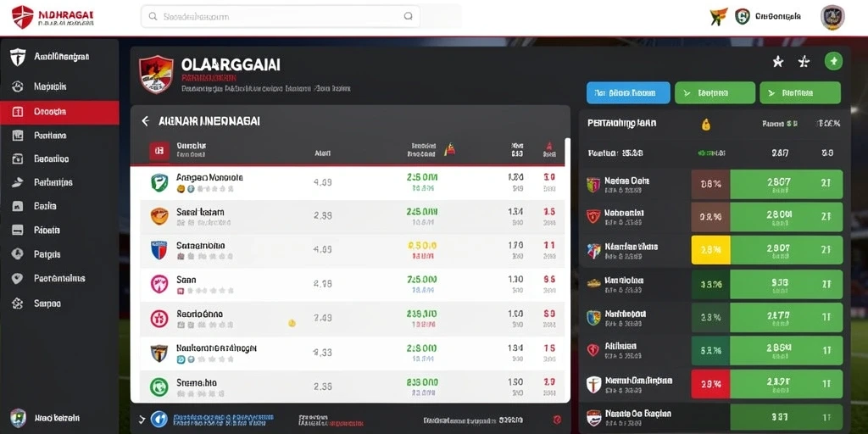868x434 pixels.
Task: Open the 'Bazita' sidebar item
Action: 59,206
